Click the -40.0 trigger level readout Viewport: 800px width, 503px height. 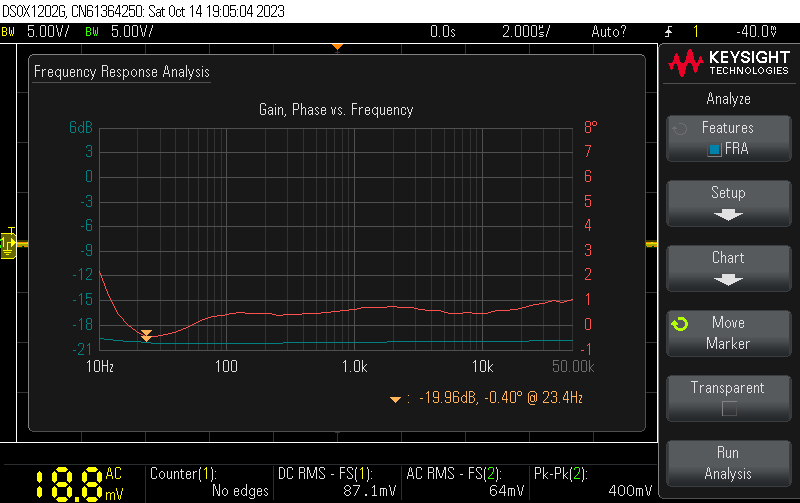[756, 32]
